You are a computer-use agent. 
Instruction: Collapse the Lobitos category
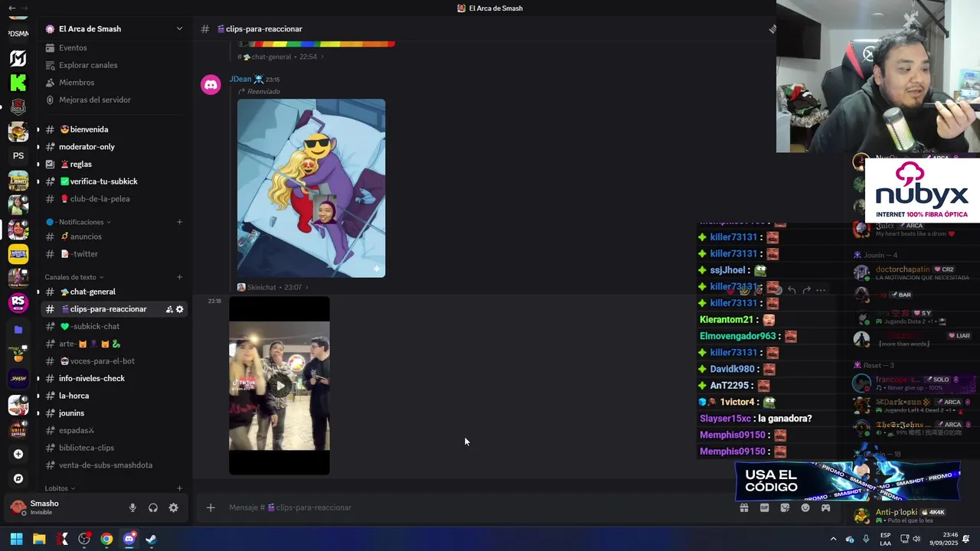[60, 488]
